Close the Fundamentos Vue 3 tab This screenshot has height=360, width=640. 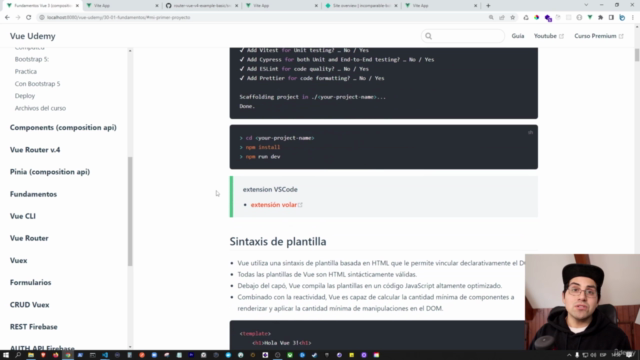click(x=77, y=6)
